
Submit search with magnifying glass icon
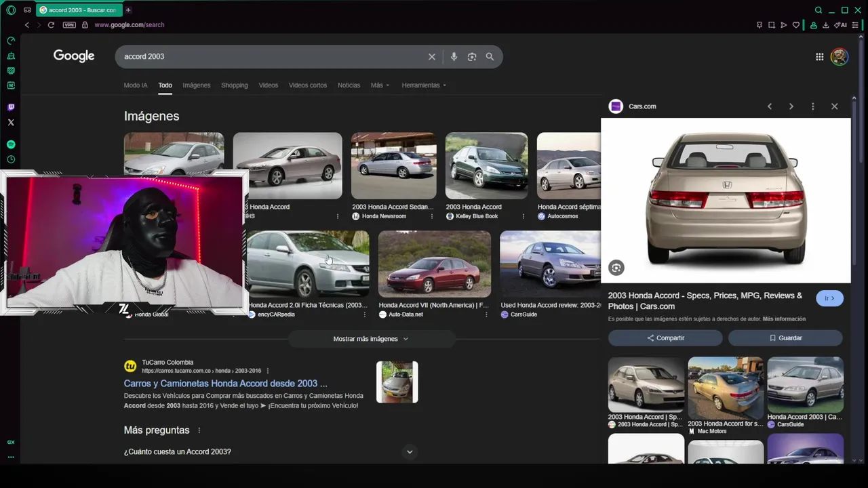coord(490,57)
